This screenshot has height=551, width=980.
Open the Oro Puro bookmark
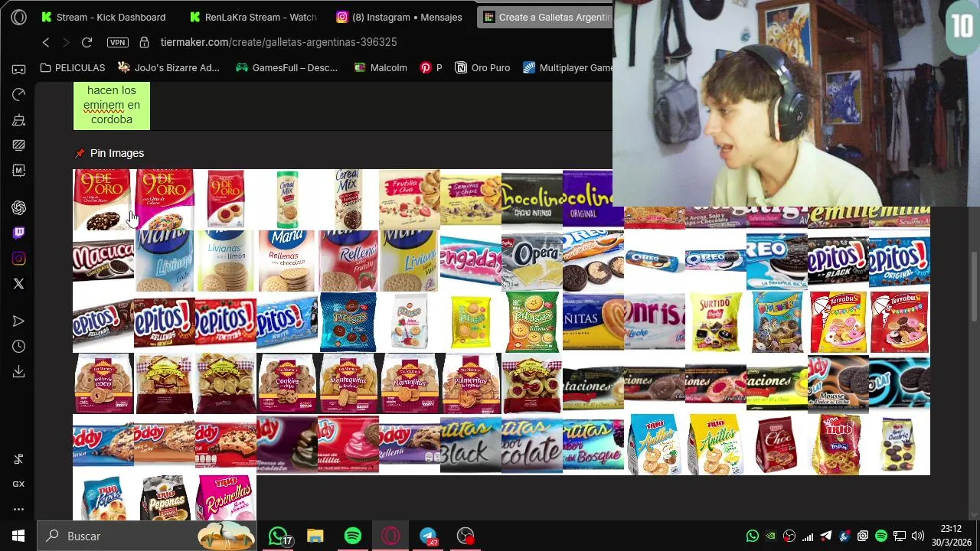click(x=482, y=67)
